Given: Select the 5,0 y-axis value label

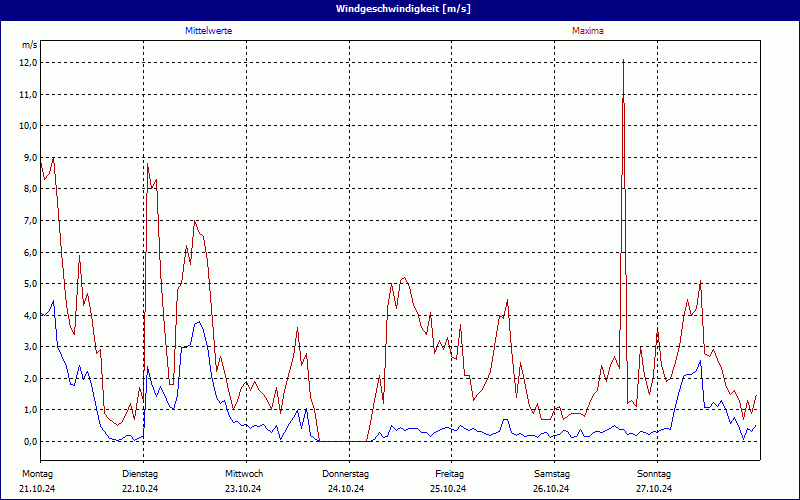Looking at the screenshot, I should tap(29, 283).
